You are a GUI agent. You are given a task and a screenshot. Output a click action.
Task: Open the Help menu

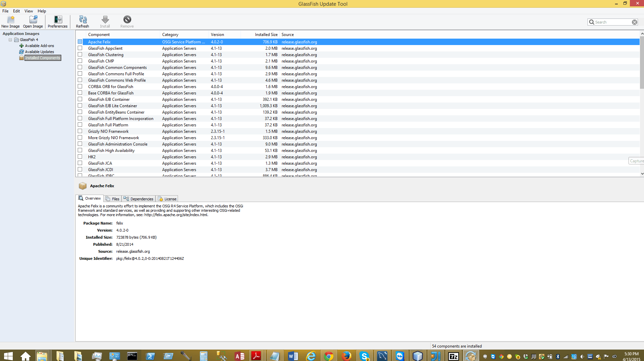[42, 11]
